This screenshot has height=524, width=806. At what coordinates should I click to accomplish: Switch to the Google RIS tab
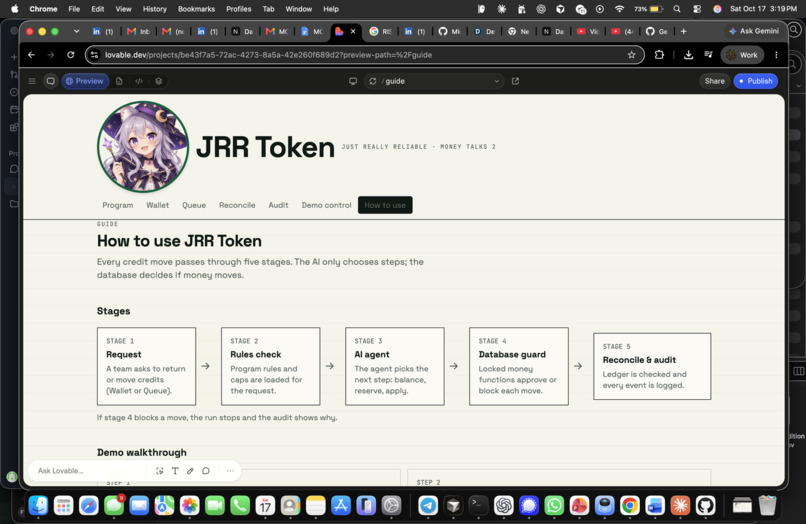point(380,31)
